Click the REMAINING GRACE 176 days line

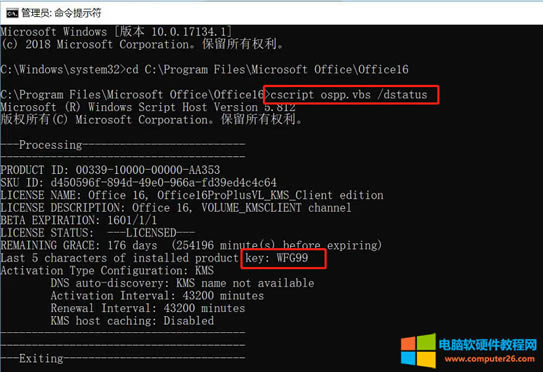(191, 245)
